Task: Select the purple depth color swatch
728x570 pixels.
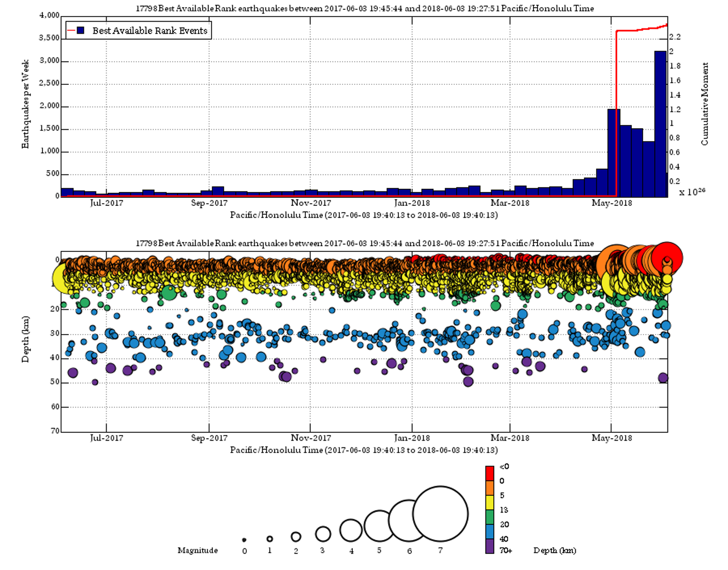Action: click(489, 546)
